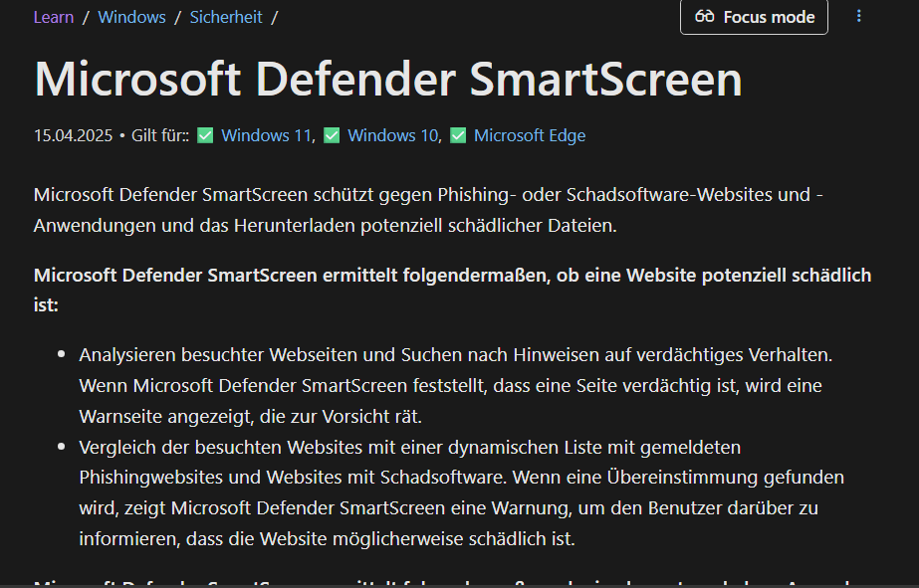
Task: Click the green checkmark before Microsoft Edge
Action: pos(458,135)
